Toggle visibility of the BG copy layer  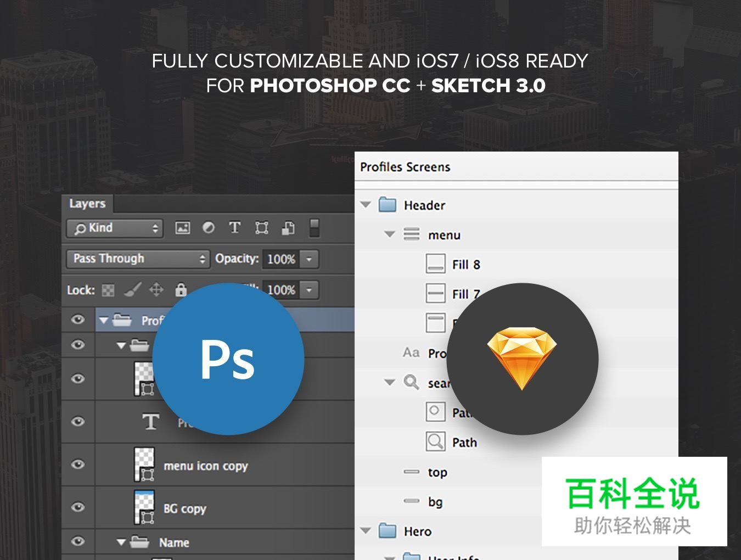(x=77, y=508)
